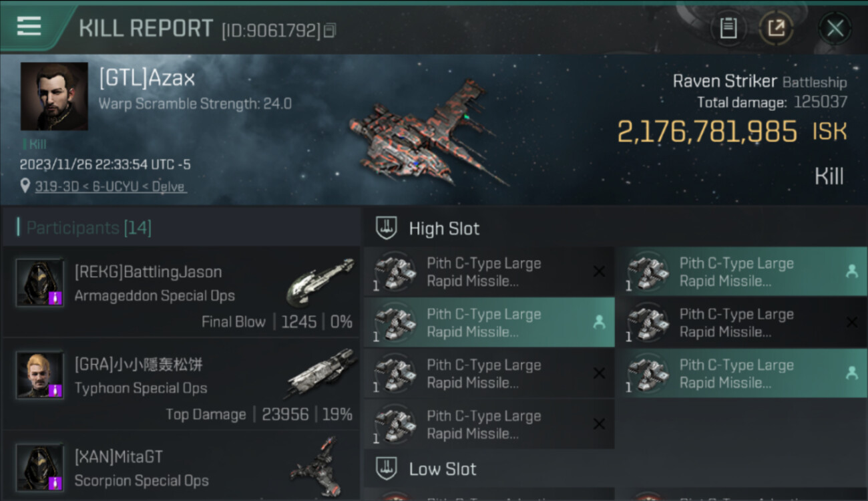
Task: Click person icon on top-right launcher
Action: pos(851,271)
